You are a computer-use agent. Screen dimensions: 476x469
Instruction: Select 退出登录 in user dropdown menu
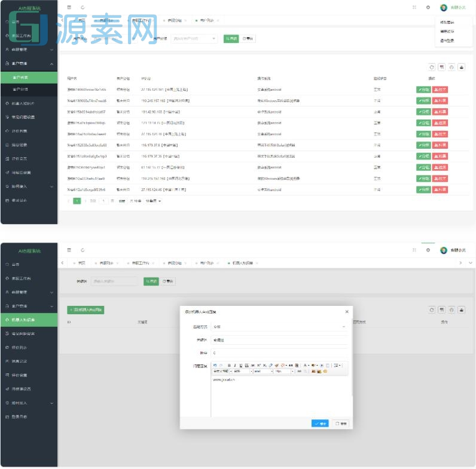point(447,41)
